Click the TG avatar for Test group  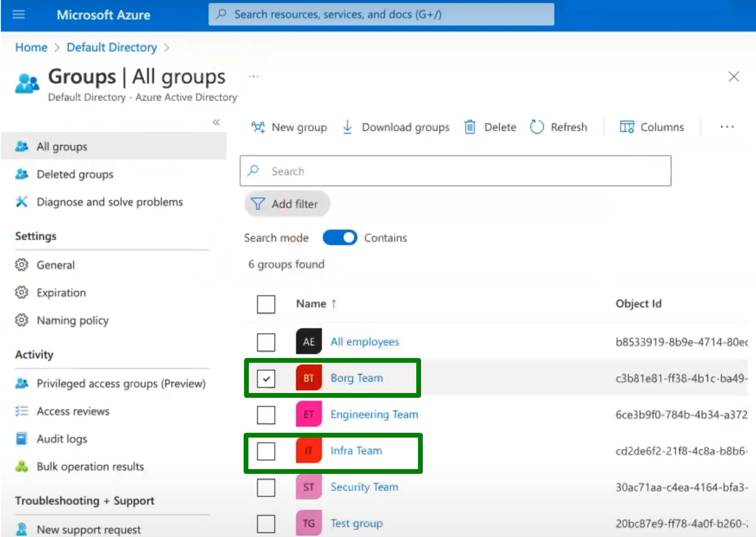click(x=309, y=524)
